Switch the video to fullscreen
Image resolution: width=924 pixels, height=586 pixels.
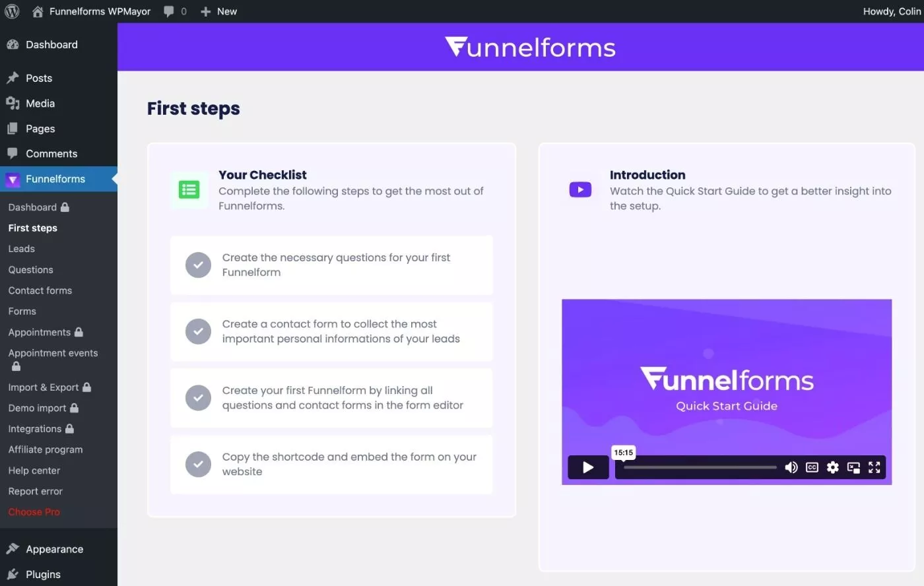point(874,467)
